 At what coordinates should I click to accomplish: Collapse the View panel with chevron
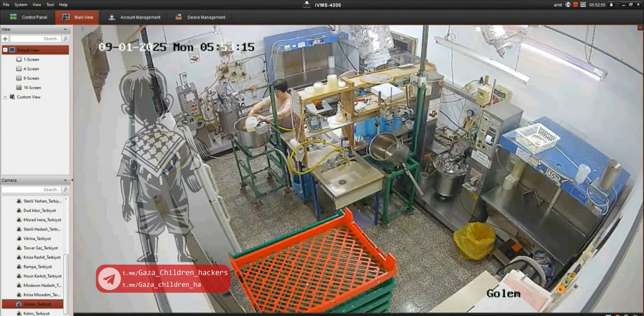[65, 30]
